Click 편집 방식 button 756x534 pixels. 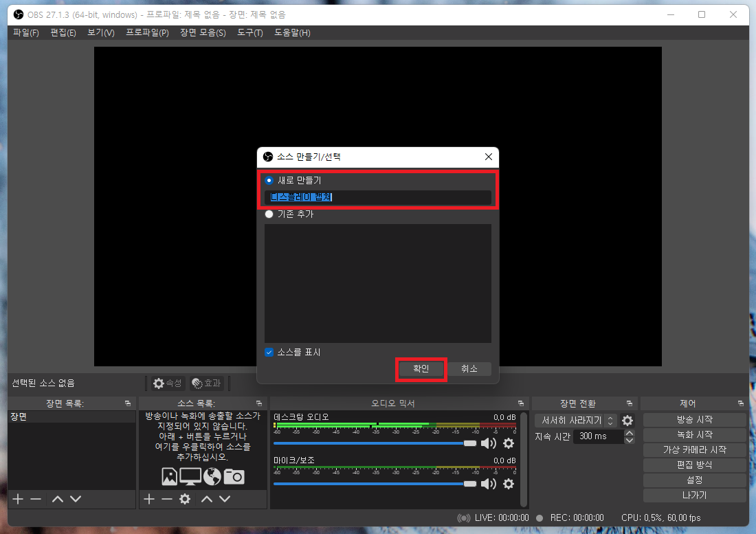click(x=694, y=465)
